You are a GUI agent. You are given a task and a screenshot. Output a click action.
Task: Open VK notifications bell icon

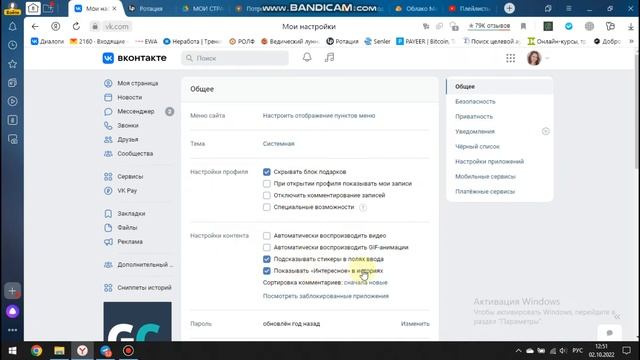coord(307,58)
